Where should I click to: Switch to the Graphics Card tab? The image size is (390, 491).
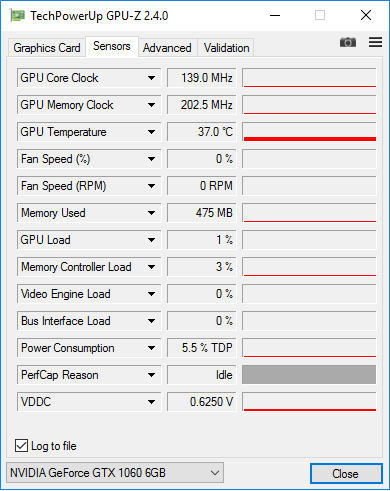point(47,48)
